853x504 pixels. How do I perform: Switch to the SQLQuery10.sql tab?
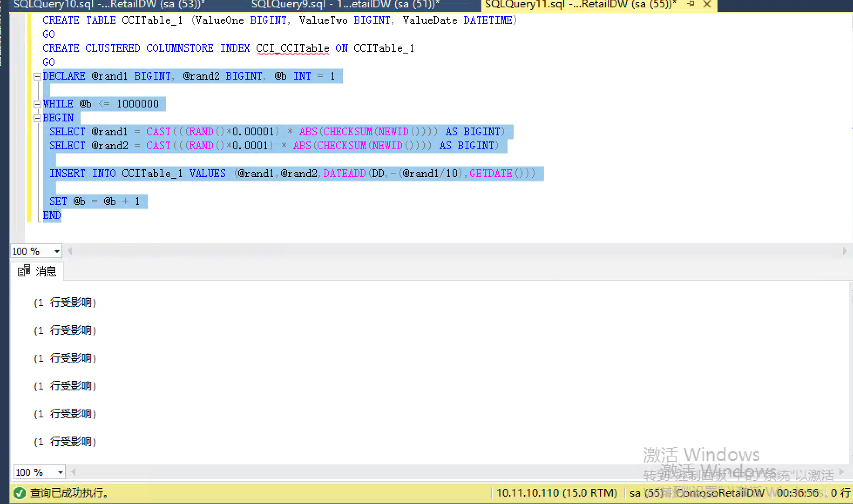click(x=109, y=4)
